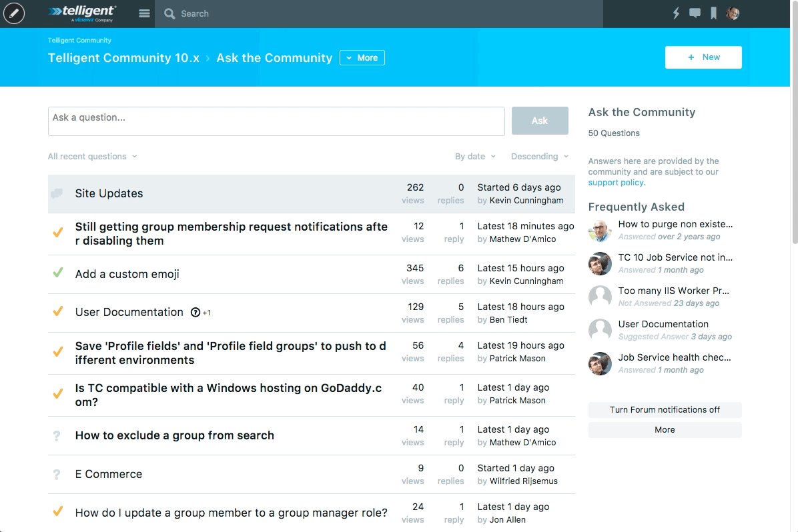Viewport: 798px width, 532px height.
Task: Click avatar next to Job Service health chec...
Action: point(600,363)
